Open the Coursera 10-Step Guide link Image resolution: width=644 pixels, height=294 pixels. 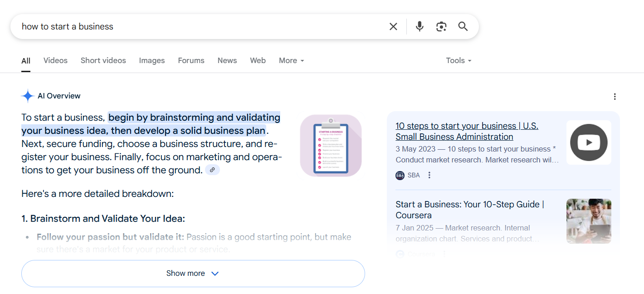[470, 210]
